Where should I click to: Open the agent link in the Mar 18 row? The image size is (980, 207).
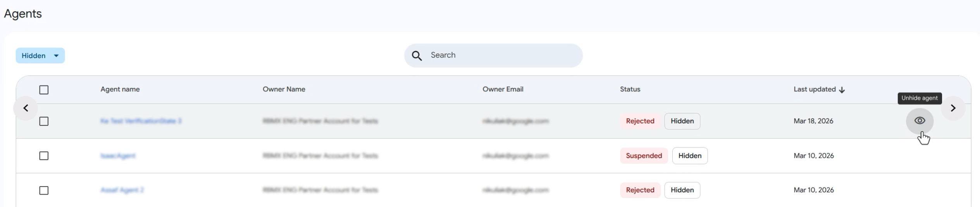click(141, 121)
